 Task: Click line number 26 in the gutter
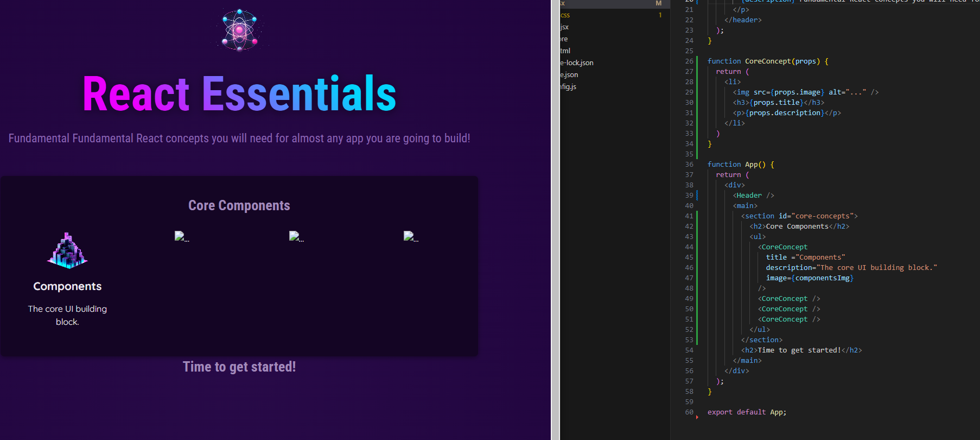point(689,61)
